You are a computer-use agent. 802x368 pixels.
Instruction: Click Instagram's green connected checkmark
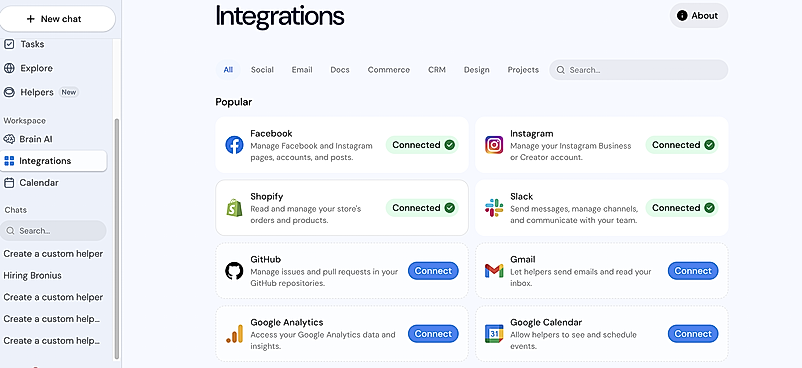click(709, 145)
